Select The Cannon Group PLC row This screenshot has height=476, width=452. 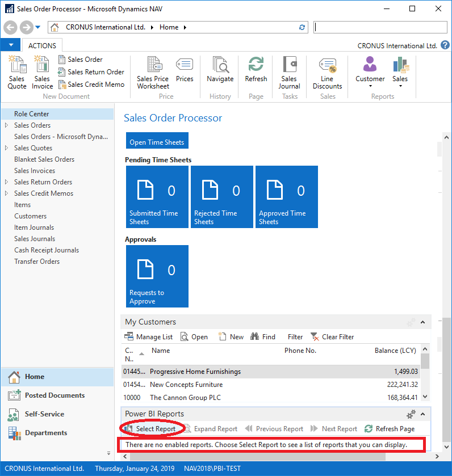click(271, 398)
